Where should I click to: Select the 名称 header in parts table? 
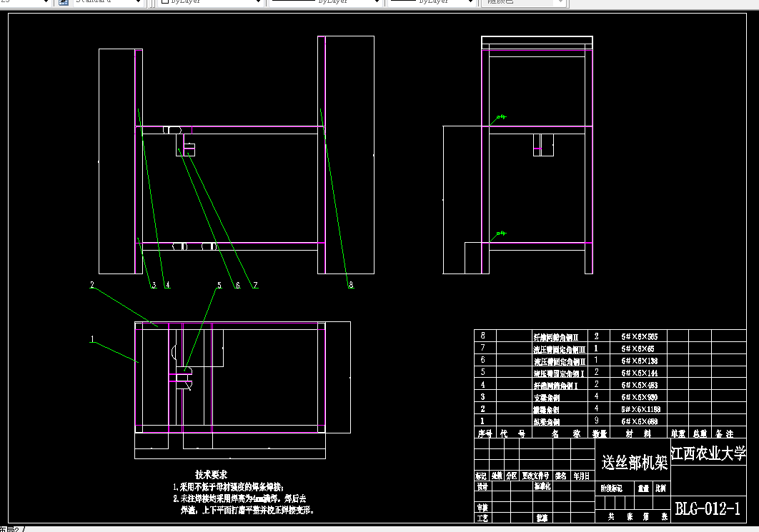tap(566, 433)
